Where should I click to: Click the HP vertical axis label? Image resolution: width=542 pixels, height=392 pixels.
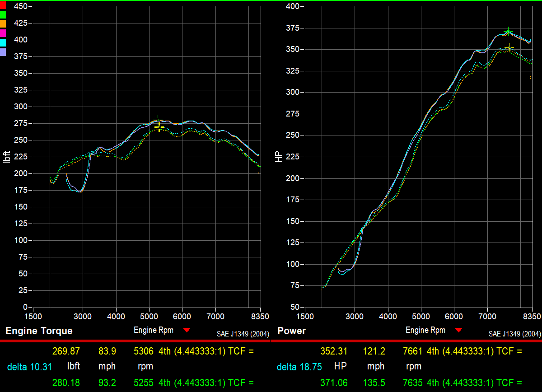coord(279,157)
